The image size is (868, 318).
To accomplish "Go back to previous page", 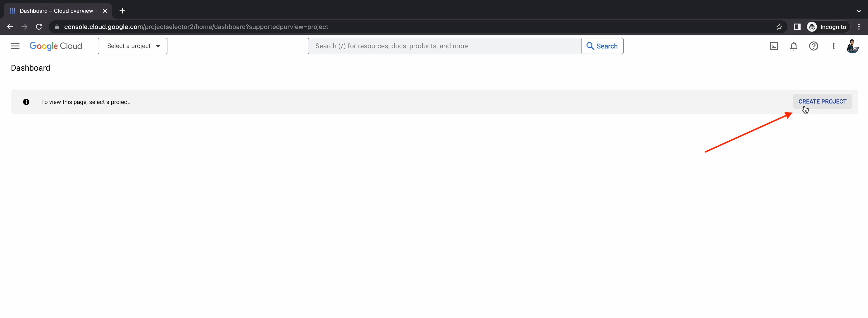I will coord(10,27).
